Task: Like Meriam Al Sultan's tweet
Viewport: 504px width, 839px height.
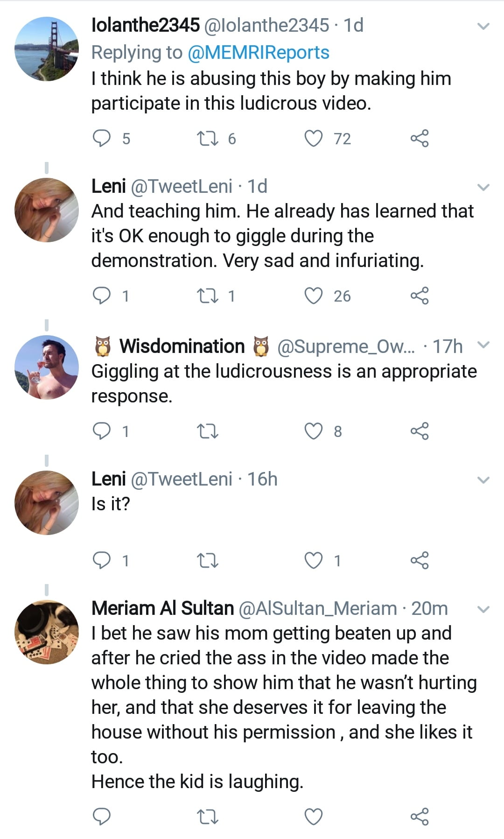Action: [x=313, y=817]
